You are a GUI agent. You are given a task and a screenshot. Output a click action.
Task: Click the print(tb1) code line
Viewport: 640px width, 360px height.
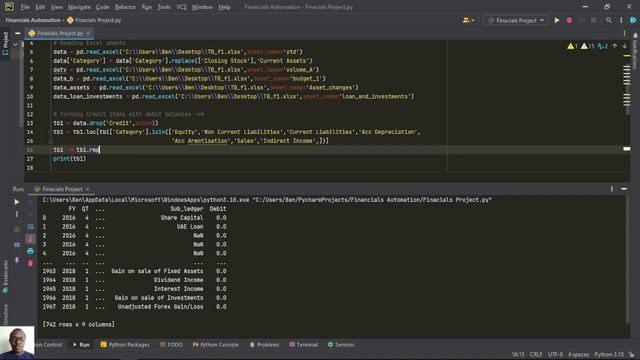click(69, 159)
